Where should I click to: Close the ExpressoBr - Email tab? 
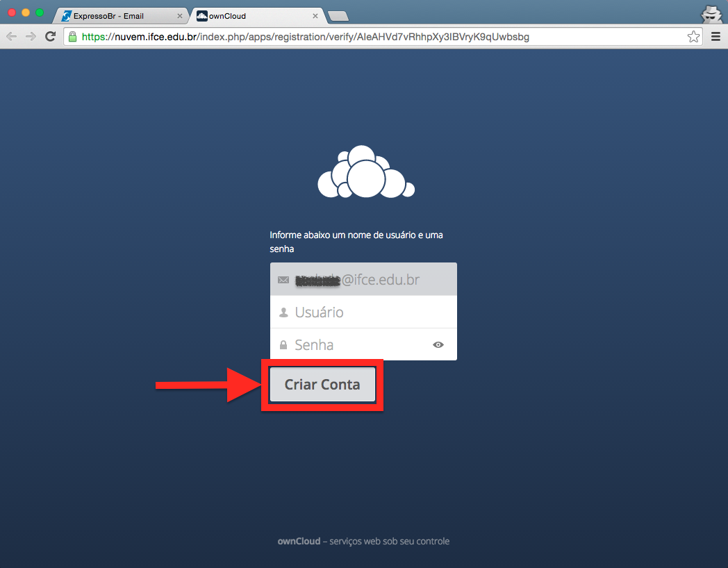(180, 16)
